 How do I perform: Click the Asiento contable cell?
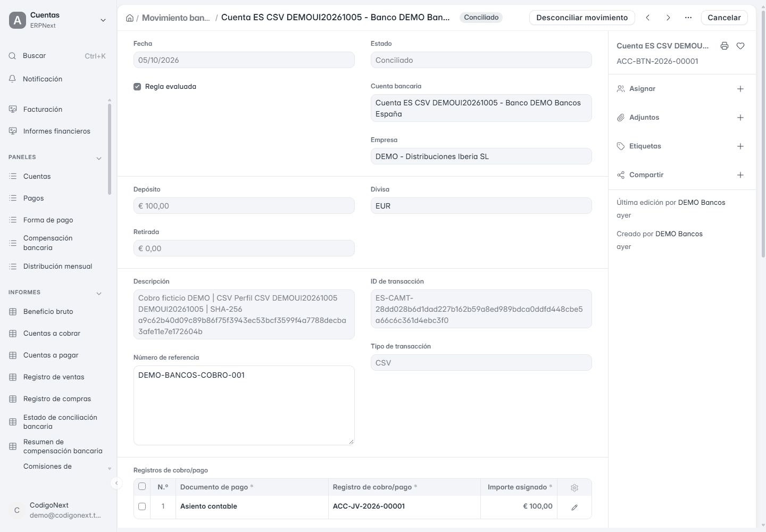click(x=252, y=506)
